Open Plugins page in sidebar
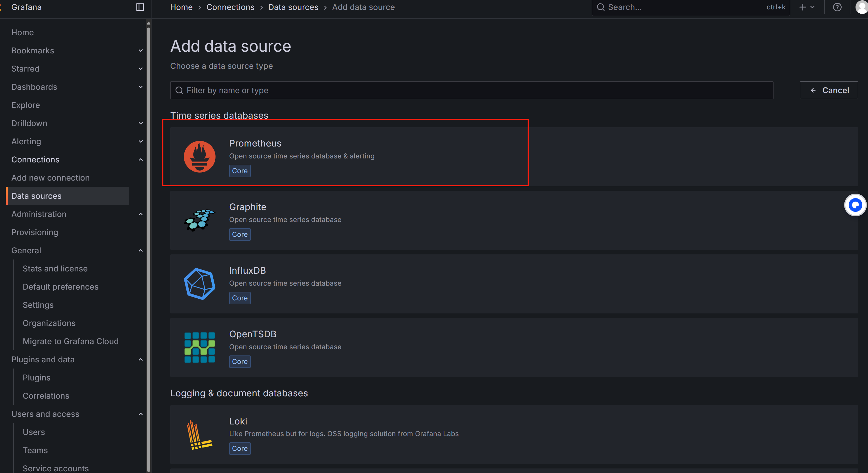The width and height of the screenshot is (868, 473). tap(36, 378)
